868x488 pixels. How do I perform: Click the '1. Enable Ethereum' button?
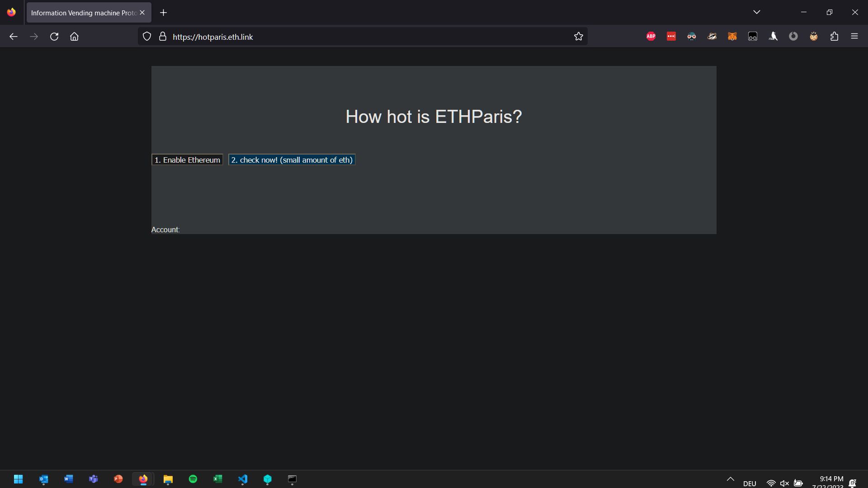pyautogui.click(x=188, y=160)
